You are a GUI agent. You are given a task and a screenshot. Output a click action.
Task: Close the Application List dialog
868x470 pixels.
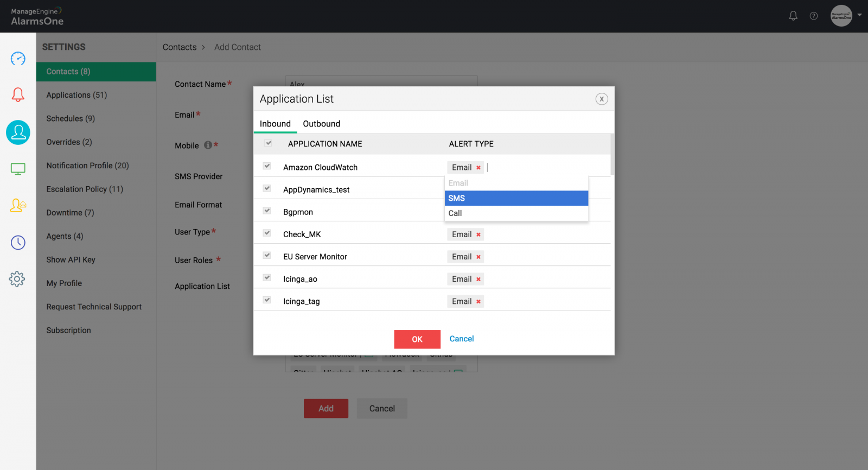click(602, 99)
